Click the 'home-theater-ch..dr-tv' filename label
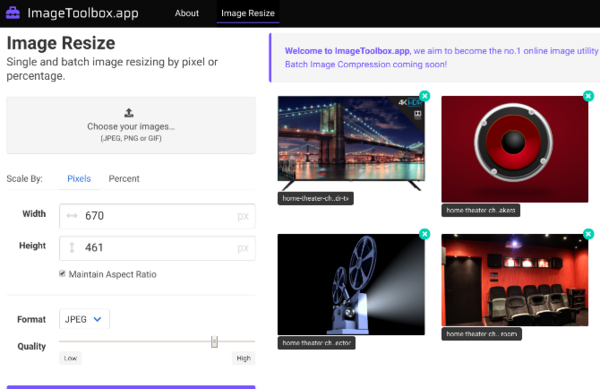This screenshot has height=389, width=600. coord(316,199)
